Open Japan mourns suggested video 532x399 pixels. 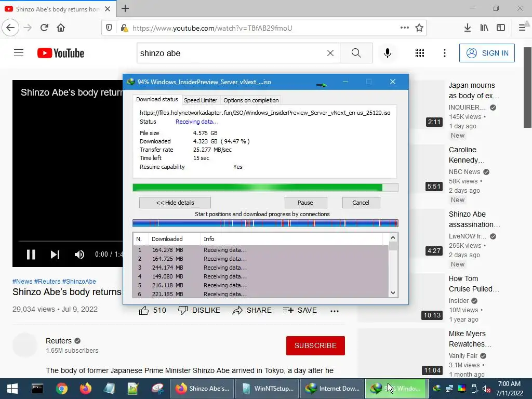[474, 90]
